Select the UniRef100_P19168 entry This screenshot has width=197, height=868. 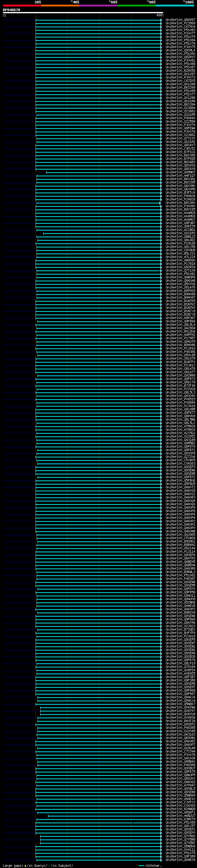click(x=180, y=243)
